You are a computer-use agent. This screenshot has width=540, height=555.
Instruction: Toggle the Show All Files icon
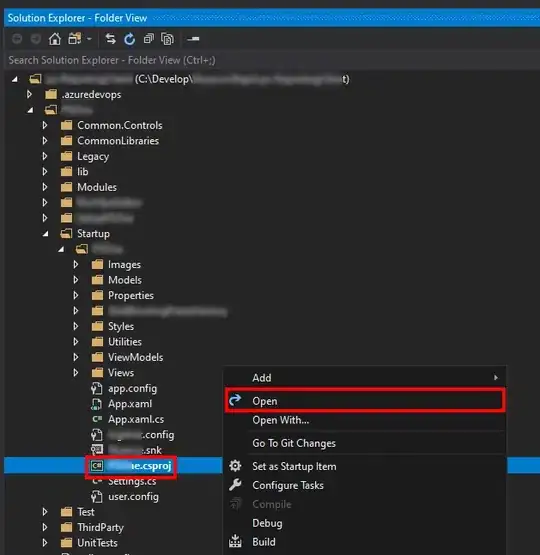167,39
